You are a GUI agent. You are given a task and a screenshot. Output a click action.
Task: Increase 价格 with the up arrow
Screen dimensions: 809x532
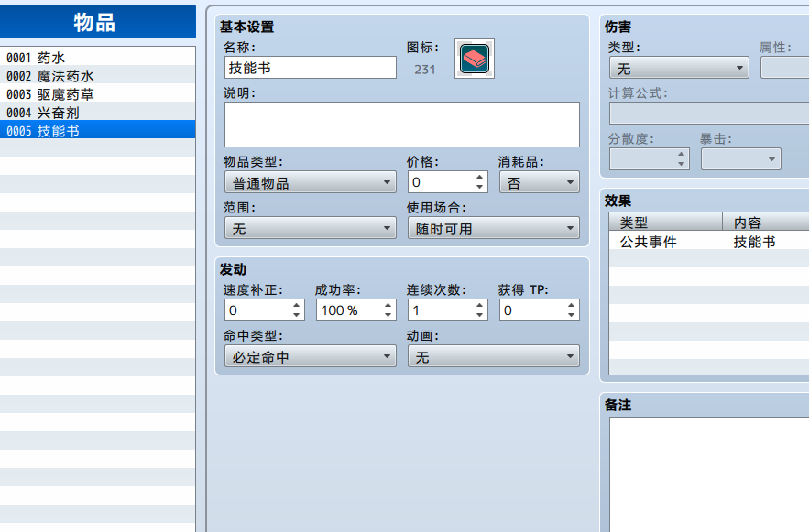(480, 177)
